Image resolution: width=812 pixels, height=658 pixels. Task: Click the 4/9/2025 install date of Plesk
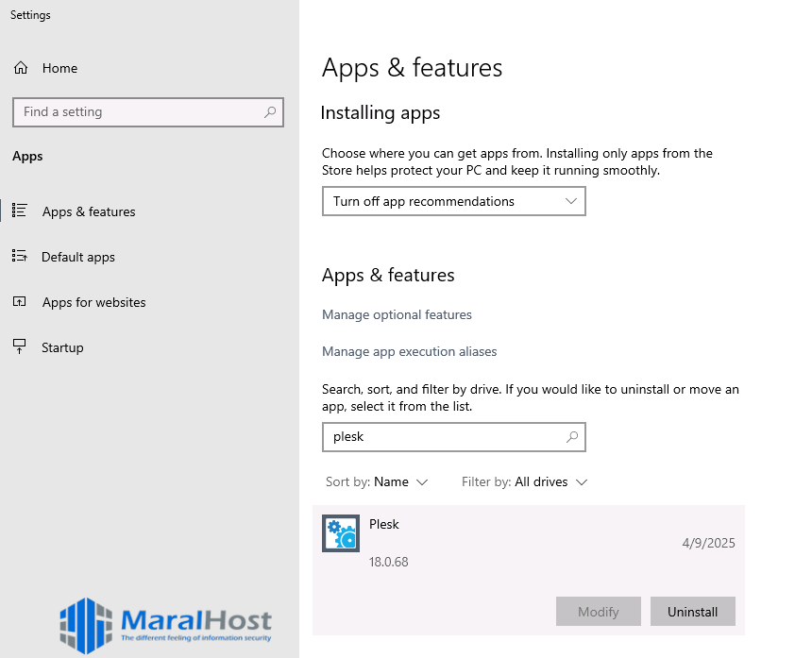click(x=707, y=543)
